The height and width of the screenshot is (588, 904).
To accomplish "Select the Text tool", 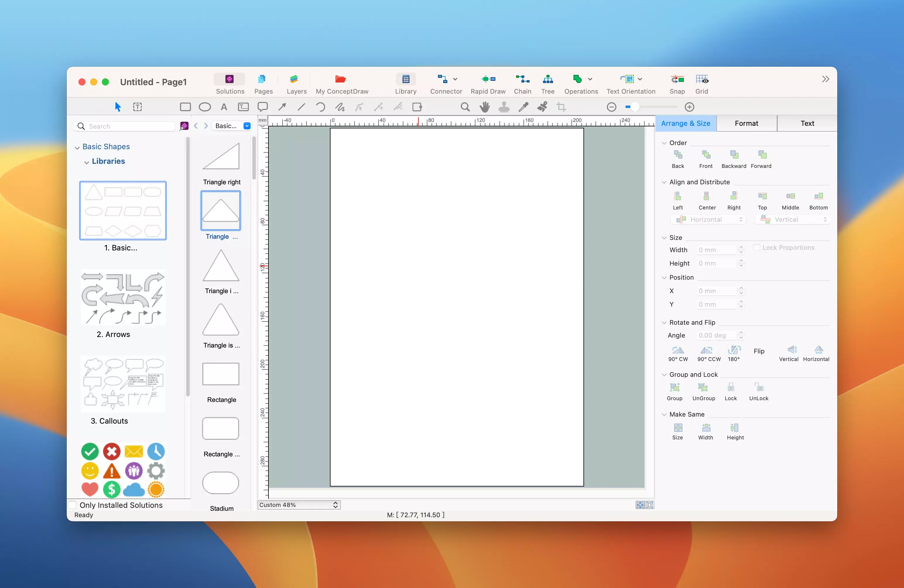I will pyautogui.click(x=224, y=107).
